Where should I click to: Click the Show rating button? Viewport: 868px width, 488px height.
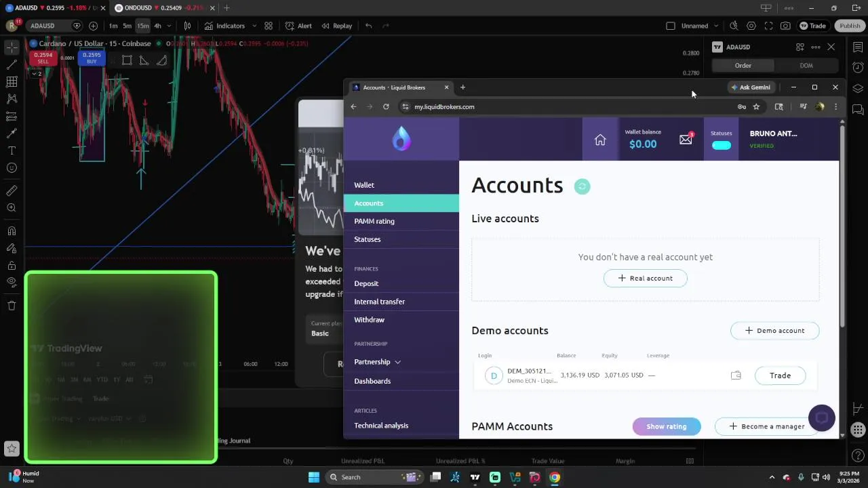667,426
